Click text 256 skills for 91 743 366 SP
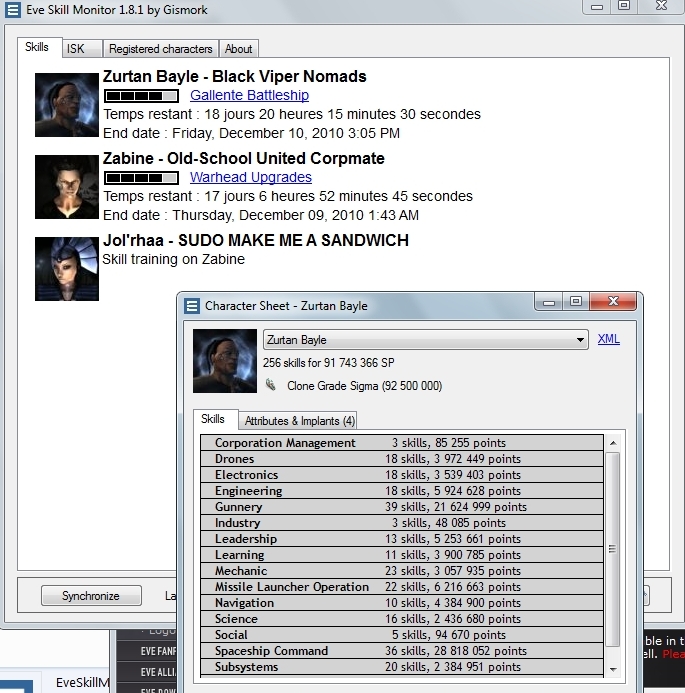This screenshot has width=685, height=693. click(x=329, y=363)
